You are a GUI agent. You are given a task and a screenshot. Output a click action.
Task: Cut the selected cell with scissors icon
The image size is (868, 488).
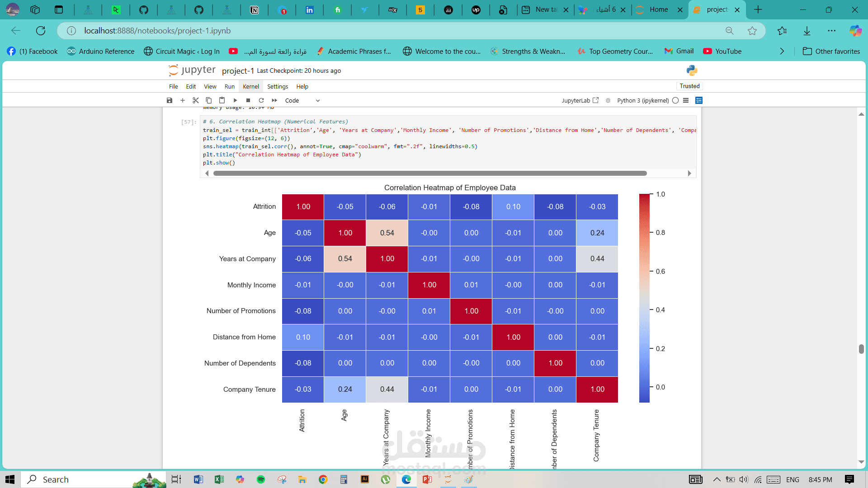[x=196, y=100]
